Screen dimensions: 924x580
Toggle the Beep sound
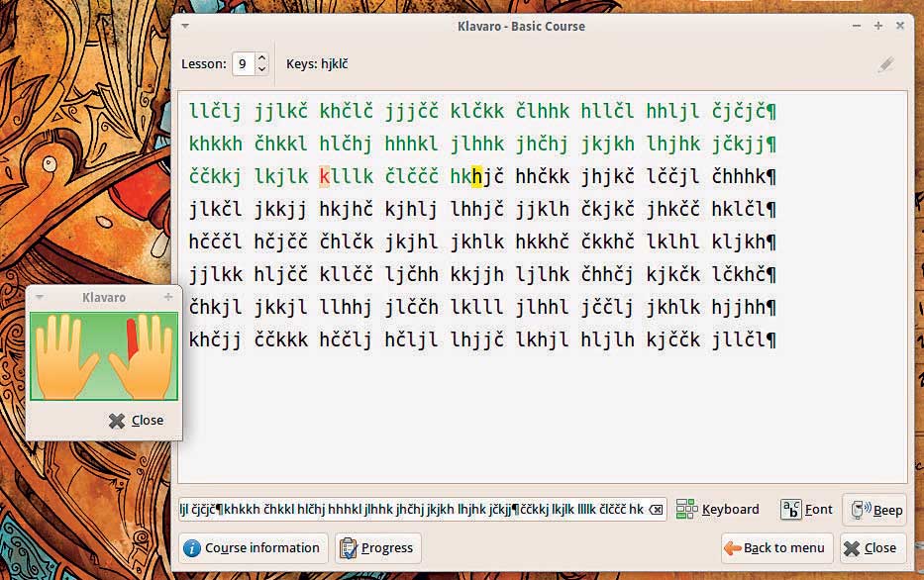tap(875, 510)
